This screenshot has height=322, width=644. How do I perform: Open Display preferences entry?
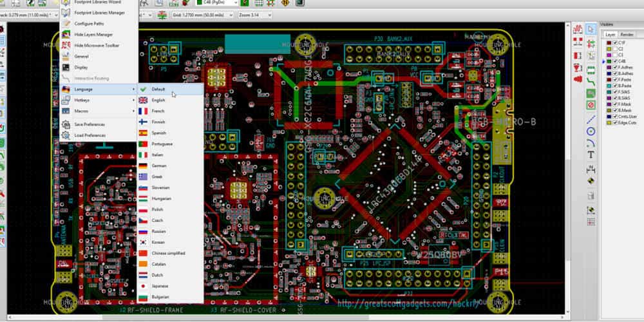98,67
